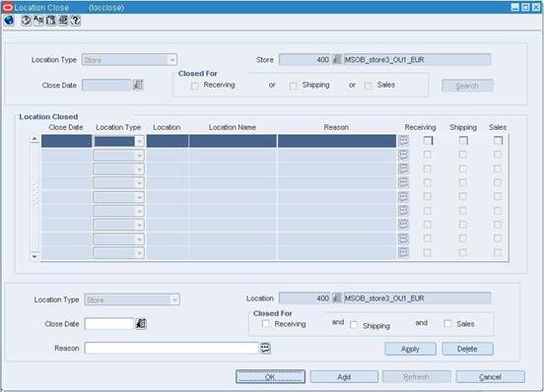Click the Cancel button
The height and width of the screenshot is (392, 544).
coord(490,377)
